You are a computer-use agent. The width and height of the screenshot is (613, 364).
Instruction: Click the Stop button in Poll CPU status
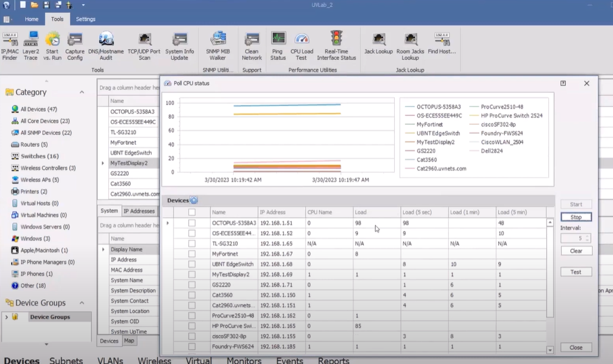576,217
